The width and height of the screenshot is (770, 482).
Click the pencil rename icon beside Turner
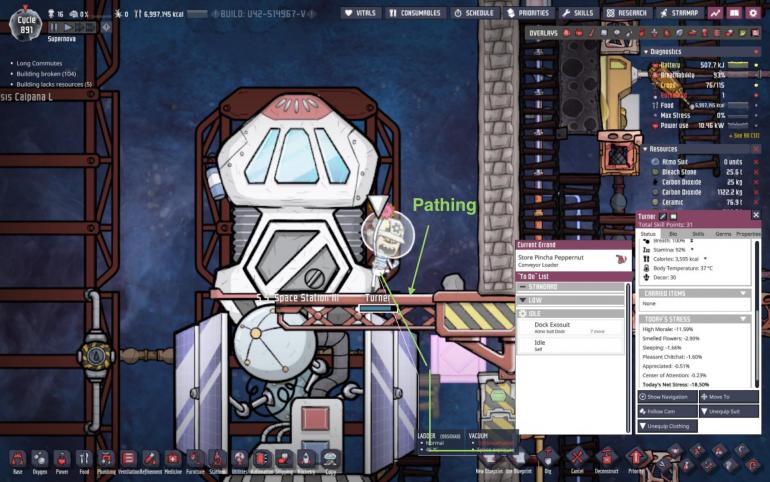[x=663, y=216]
